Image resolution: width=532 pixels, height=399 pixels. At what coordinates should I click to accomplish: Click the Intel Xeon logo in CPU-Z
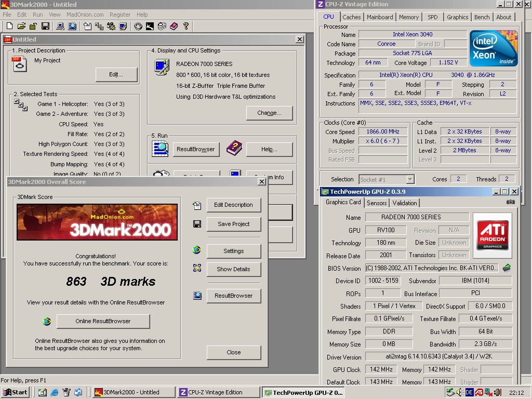494,48
